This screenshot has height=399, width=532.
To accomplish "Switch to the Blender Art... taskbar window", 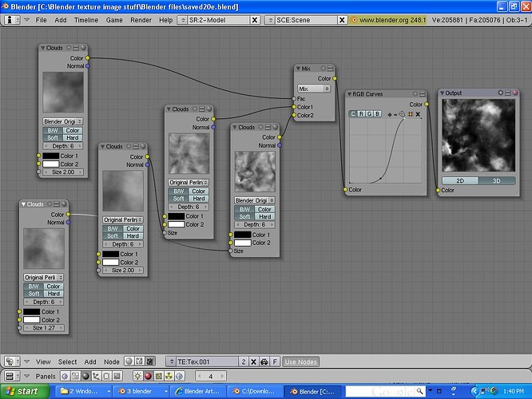I will tap(198, 391).
